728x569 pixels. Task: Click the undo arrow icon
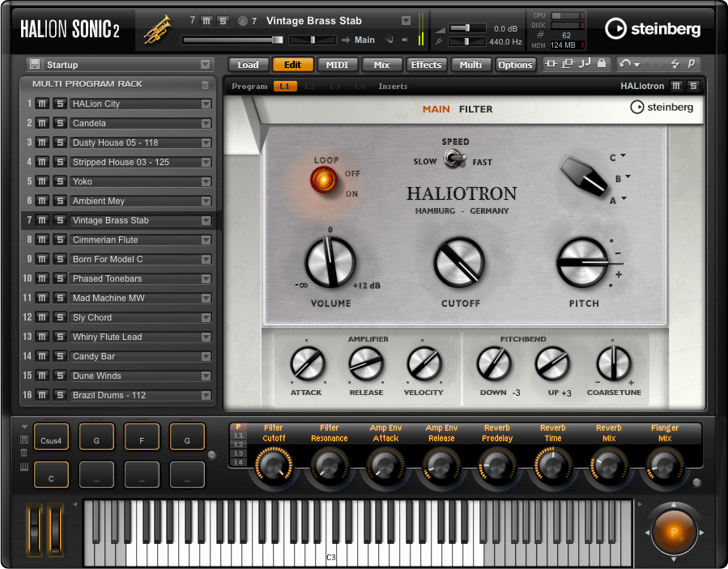(625, 64)
